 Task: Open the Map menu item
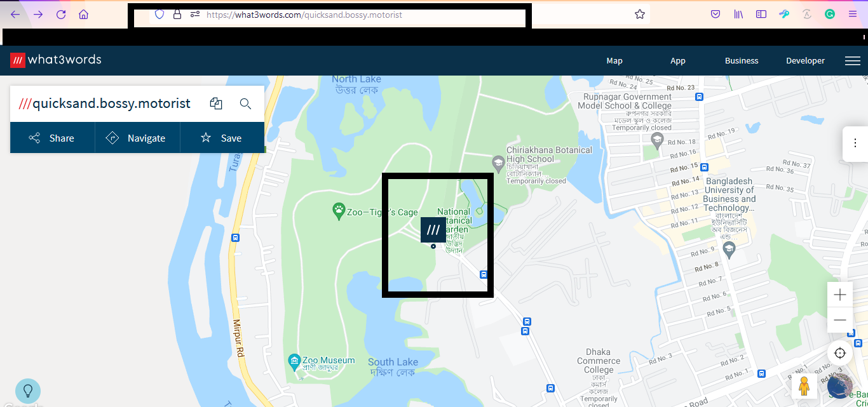pyautogui.click(x=614, y=61)
